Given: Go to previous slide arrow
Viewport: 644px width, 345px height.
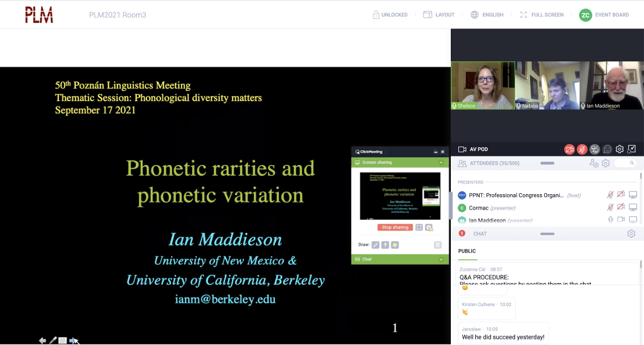Looking at the screenshot, I should pos(42,340).
